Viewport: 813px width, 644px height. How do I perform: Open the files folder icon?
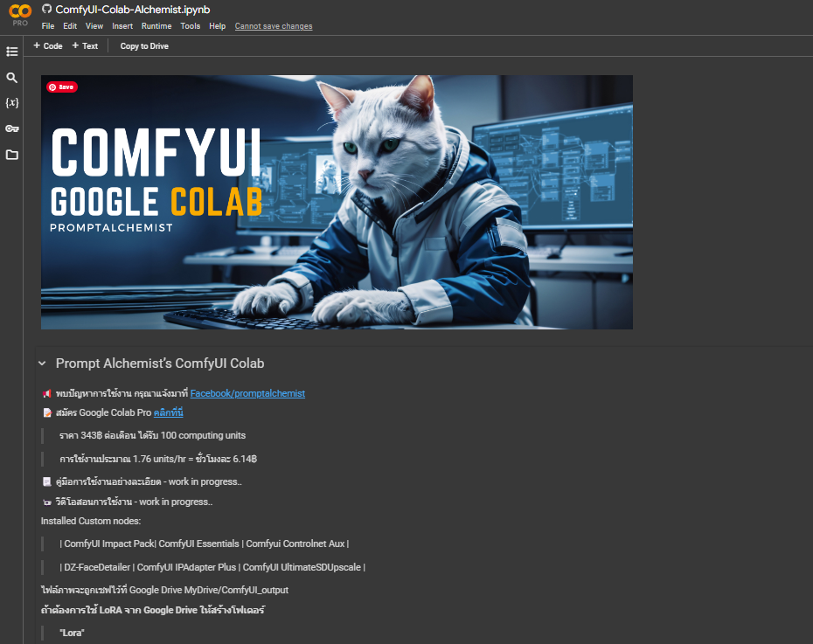(x=12, y=155)
